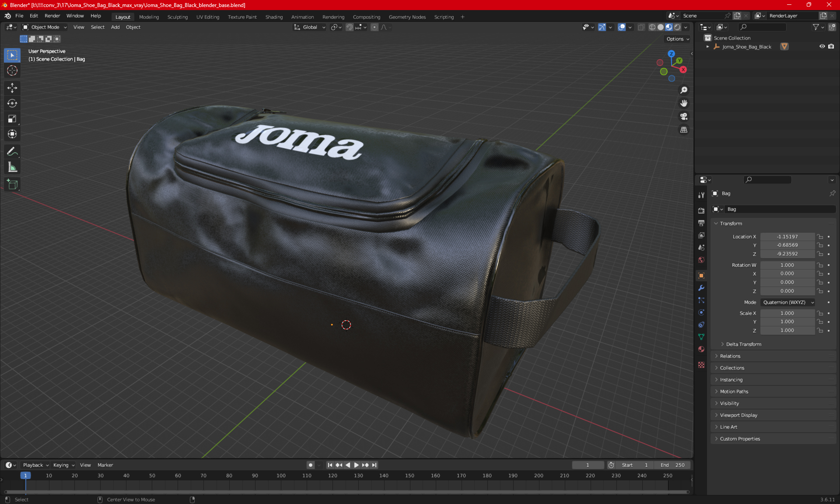Open the Modifiers properties tab
The height and width of the screenshot is (504, 840).
pyautogui.click(x=701, y=288)
